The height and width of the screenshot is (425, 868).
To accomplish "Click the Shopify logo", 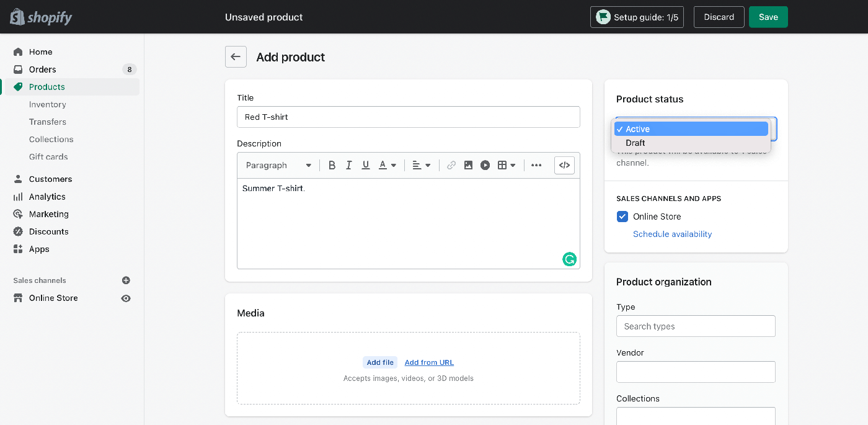I will 41,17.
